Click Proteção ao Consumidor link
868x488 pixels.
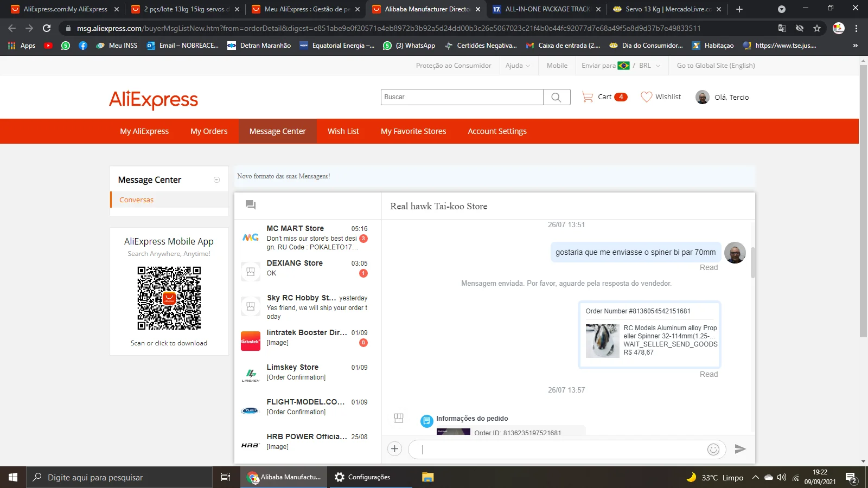tap(454, 66)
